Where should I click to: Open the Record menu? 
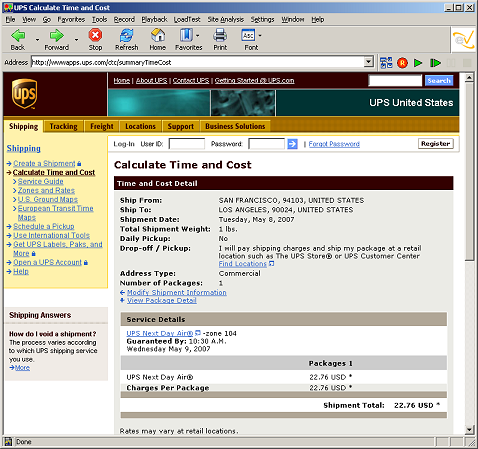124,20
